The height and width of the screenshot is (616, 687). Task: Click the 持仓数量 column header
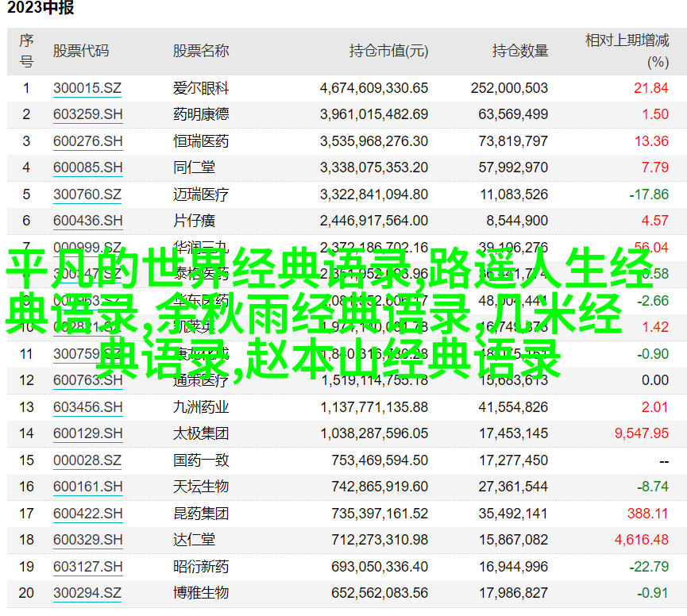tap(520, 51)
